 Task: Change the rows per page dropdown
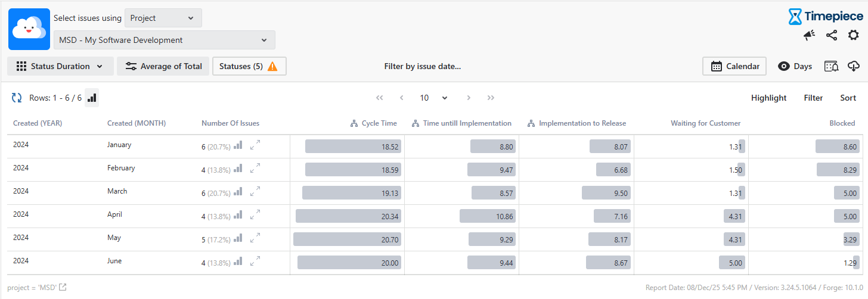click(x=433, y=98)
